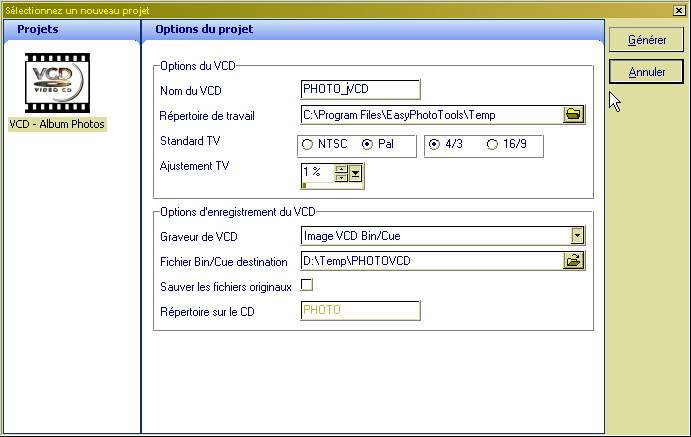Open the Graveur de VCD dropdown
This screenshot has height=437, width=691.
576,236
